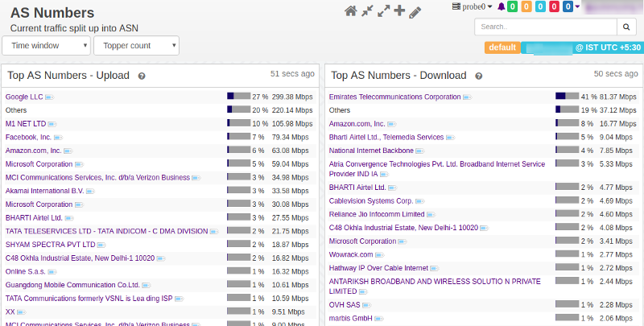This screenshot has height=326, width=644.
Task: Click the orange default context label
Action: tap(502, 47)
